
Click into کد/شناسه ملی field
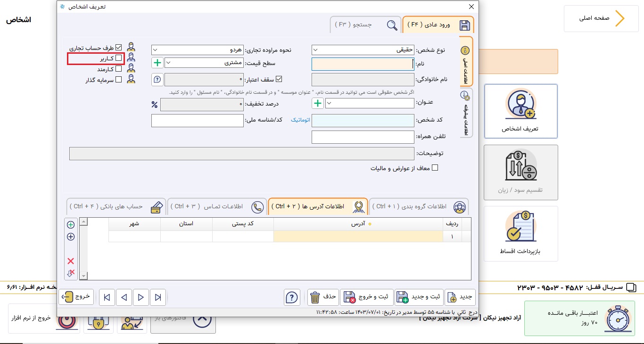point(198,121)
